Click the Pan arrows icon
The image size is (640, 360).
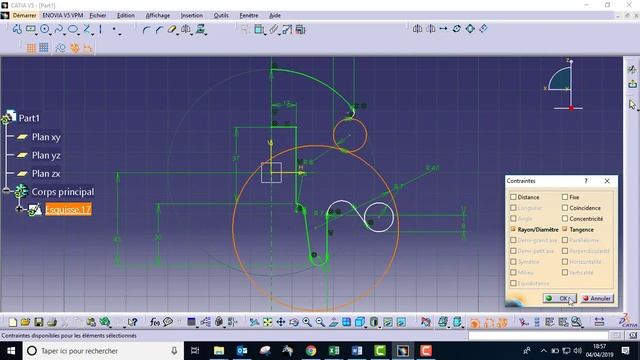281,322
